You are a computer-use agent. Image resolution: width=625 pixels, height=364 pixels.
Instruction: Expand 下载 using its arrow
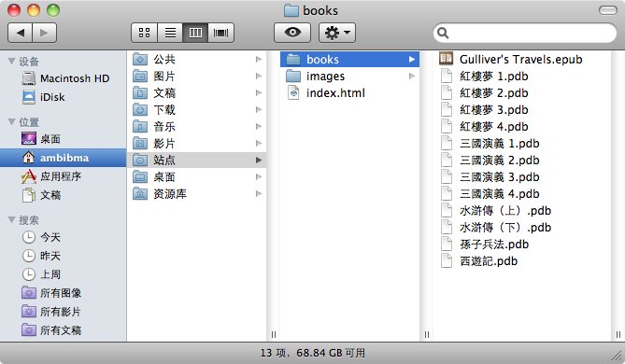[x=259, y=109]
